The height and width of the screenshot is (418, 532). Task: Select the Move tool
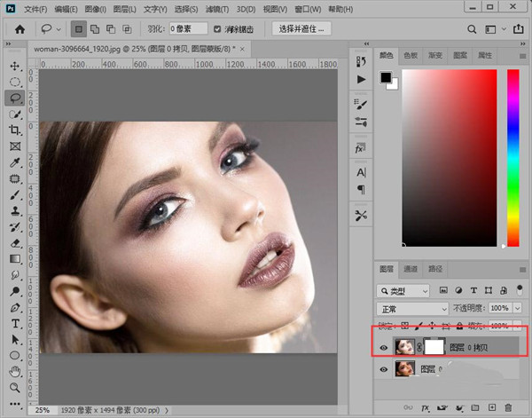point(15,67)
